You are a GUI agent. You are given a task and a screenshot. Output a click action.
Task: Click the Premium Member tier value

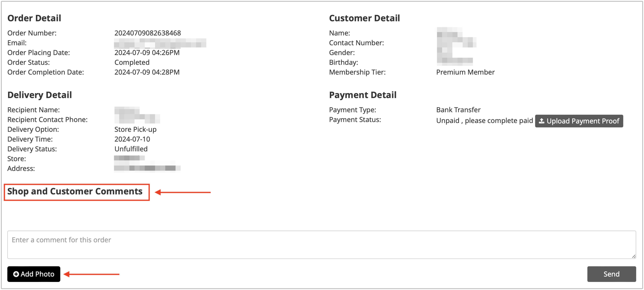[465, 72]
